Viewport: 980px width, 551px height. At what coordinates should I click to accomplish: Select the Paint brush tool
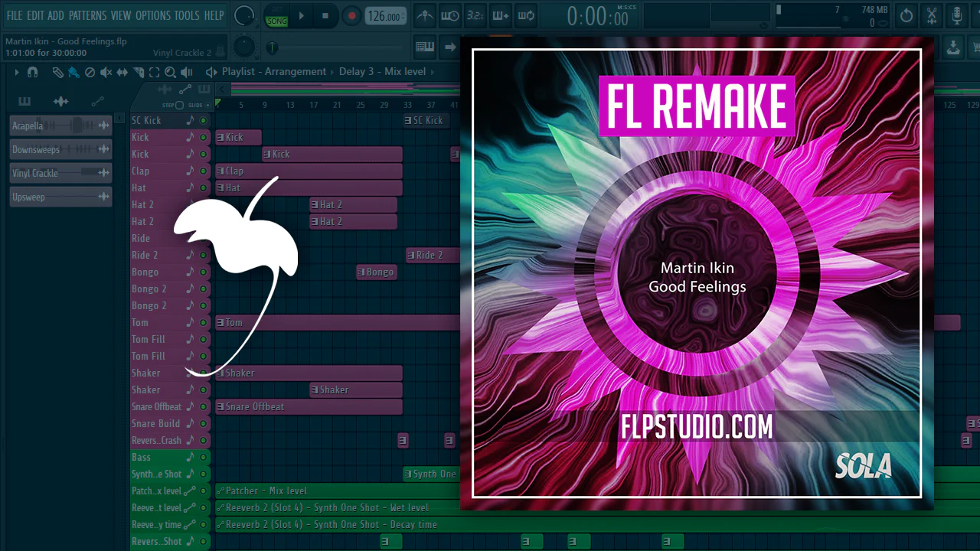(73, 72)
